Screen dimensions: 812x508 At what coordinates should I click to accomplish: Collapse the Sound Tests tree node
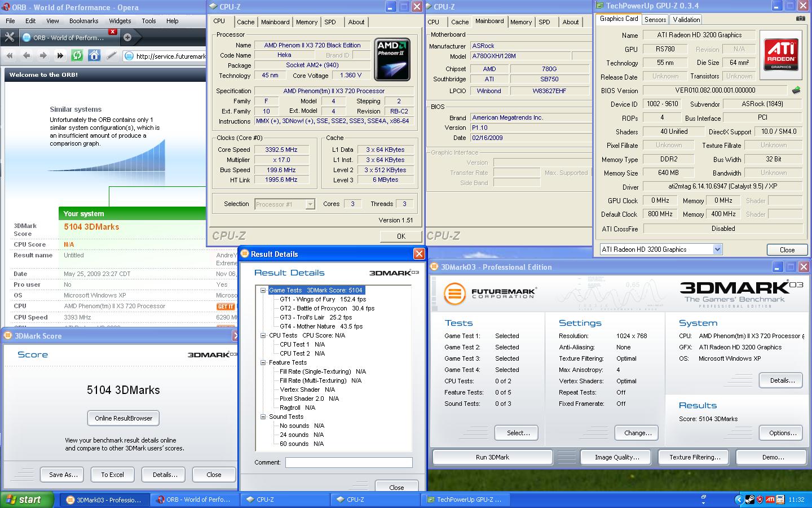(263, 417)
